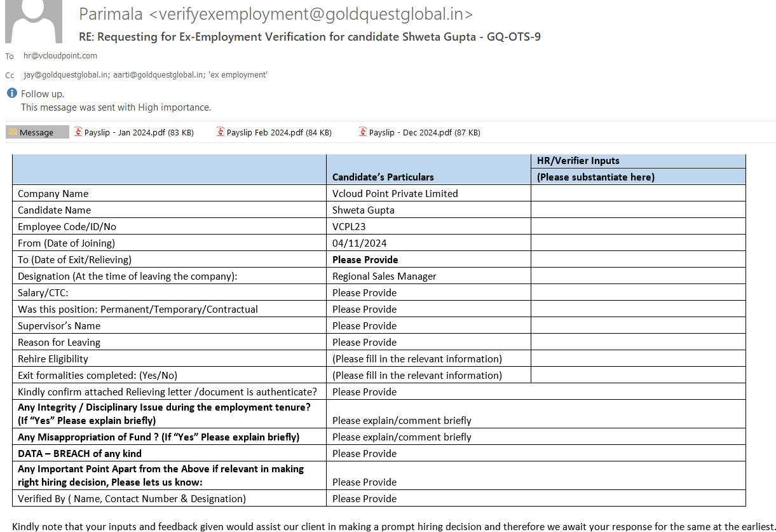Click bold 'Please Provide' for exit date

[x=365, y=260]
